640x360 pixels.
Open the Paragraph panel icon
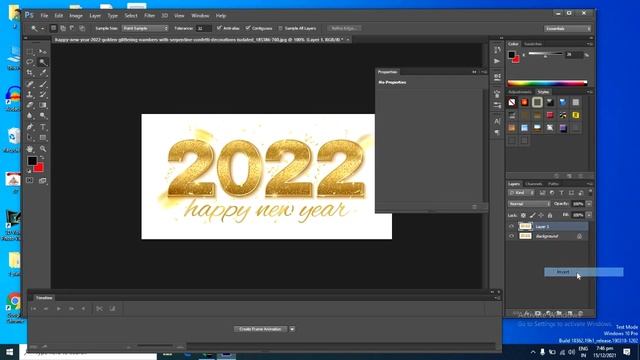497,133
